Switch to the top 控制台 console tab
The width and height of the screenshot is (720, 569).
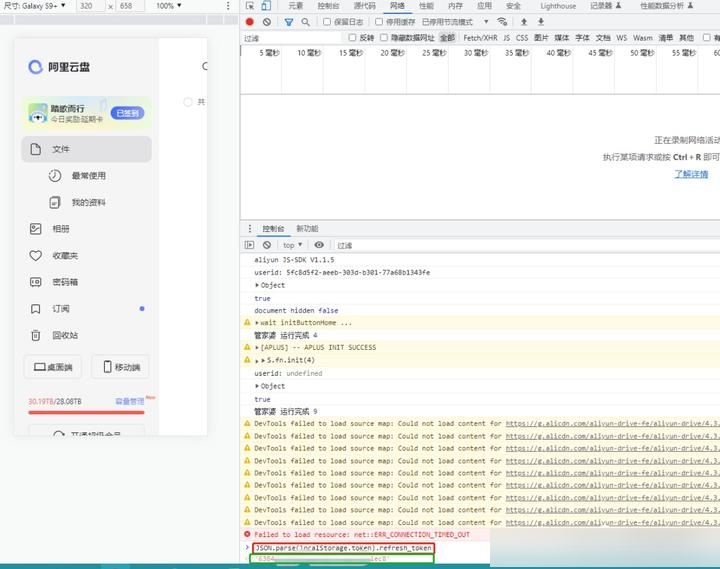pyautogui.click(x=328, y=6)
